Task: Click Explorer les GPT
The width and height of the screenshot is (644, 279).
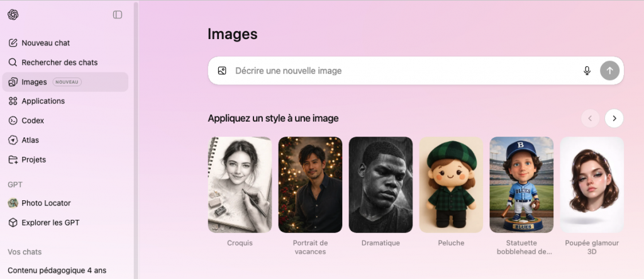Action: pyautogui.click(x=50, y=222)
